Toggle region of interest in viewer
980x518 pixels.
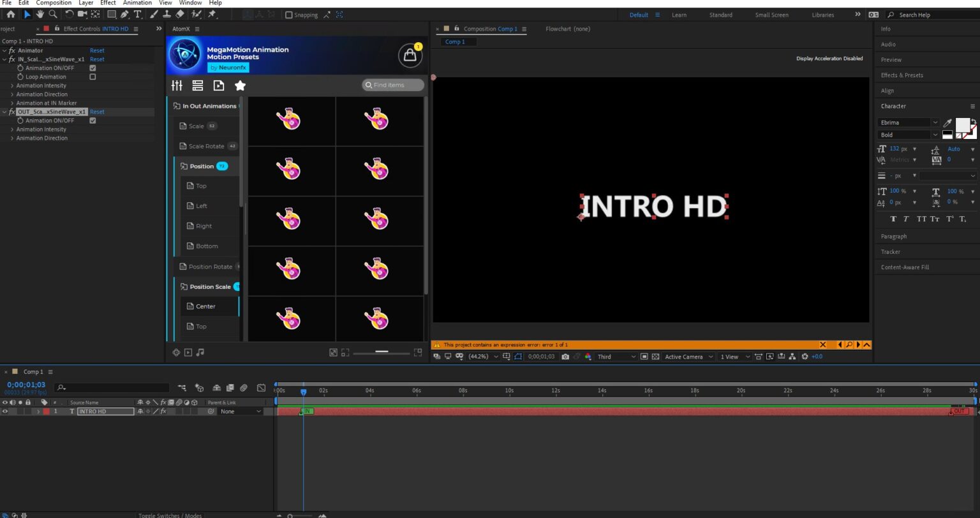pos(644,357)
